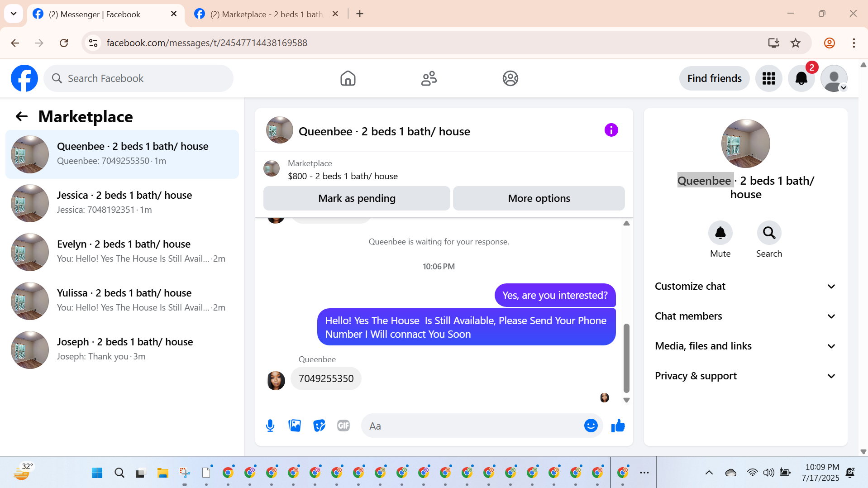Expand Media, files and links section
This screenshot has width=868, height=488.
(745, 346)
